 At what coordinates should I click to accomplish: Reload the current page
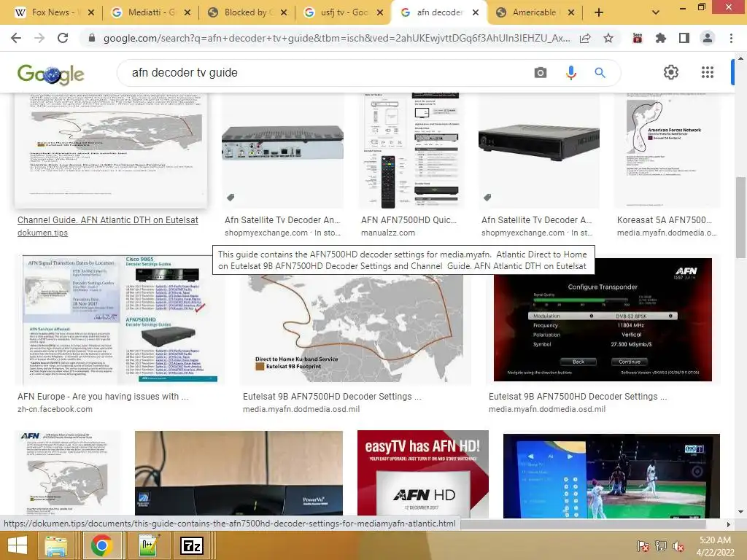(x=63, y=38)
